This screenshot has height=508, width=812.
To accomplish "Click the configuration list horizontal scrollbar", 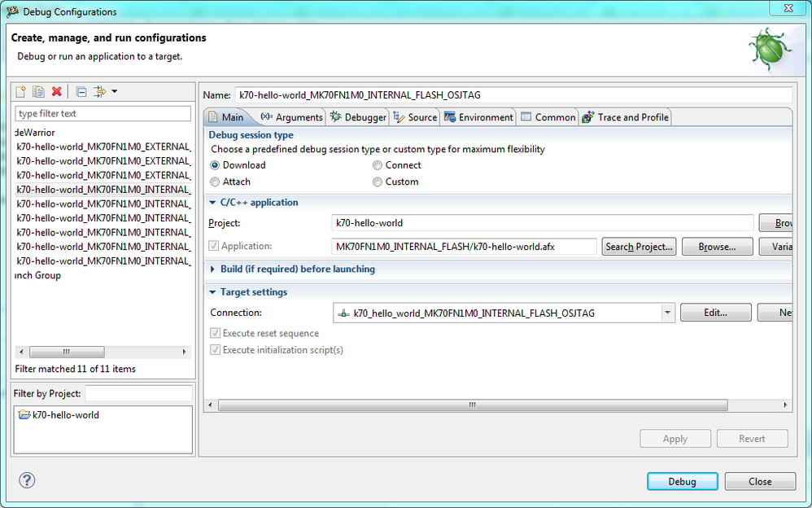I will [103, 352].
